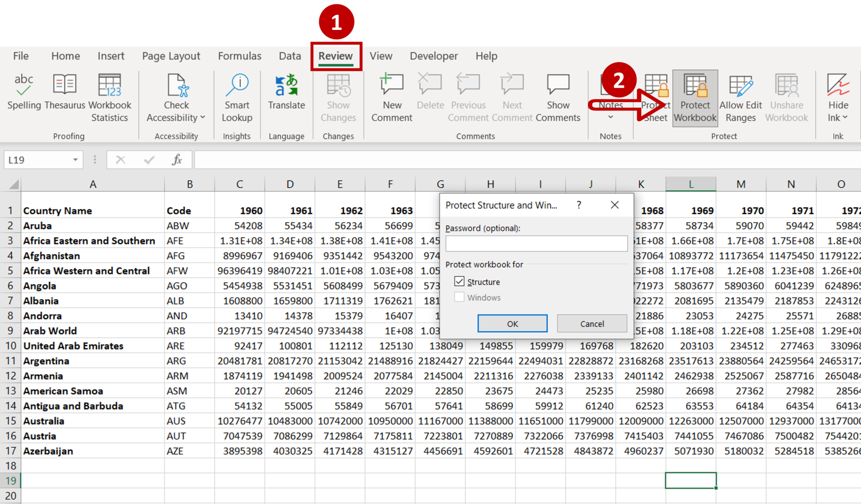Viewport: 861px width, 504px height.
Task: Click Cancel to dismiss protect dialog
Action: click(x=592, y=324)
